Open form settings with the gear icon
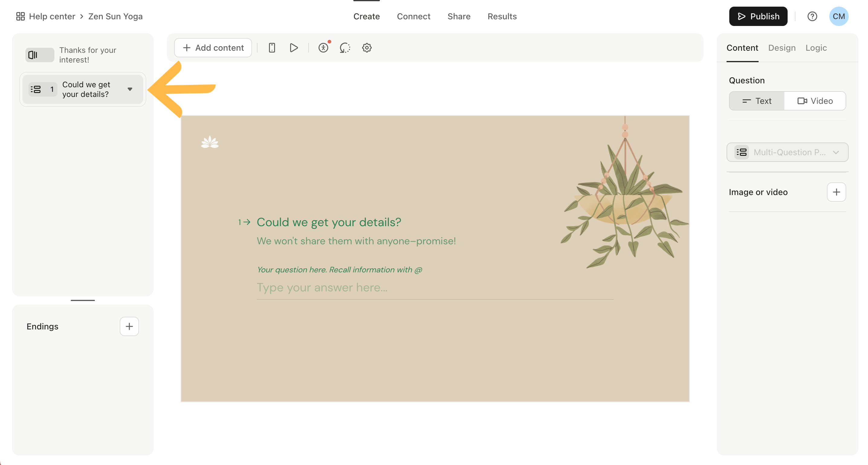Screen dimensions: 868x465 (367, 47)
